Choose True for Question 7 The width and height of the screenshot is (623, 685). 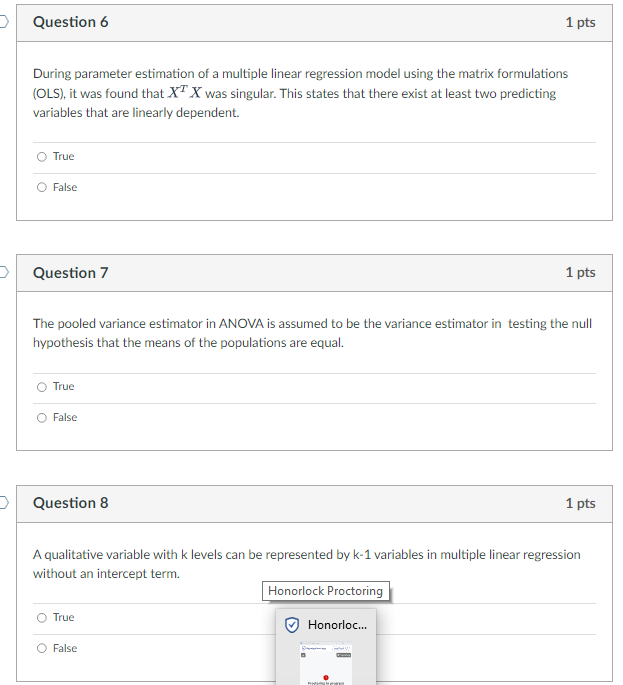(42, 387)
